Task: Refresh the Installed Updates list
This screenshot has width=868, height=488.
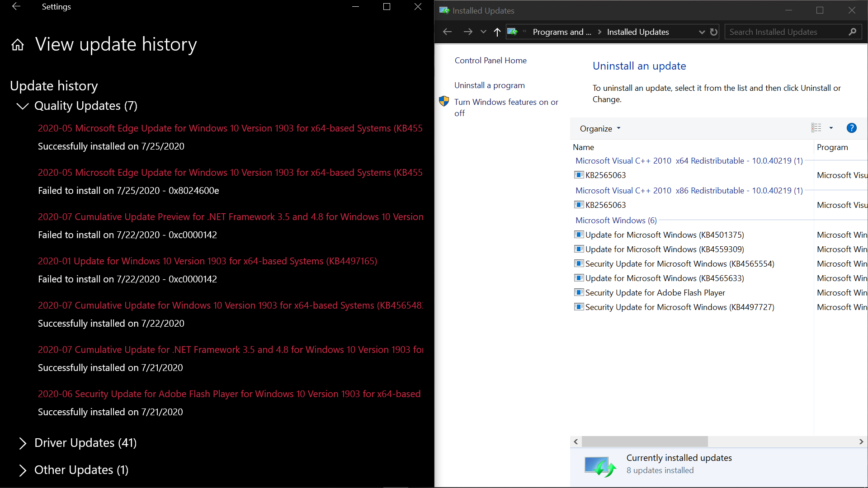Action: (714, 32)
